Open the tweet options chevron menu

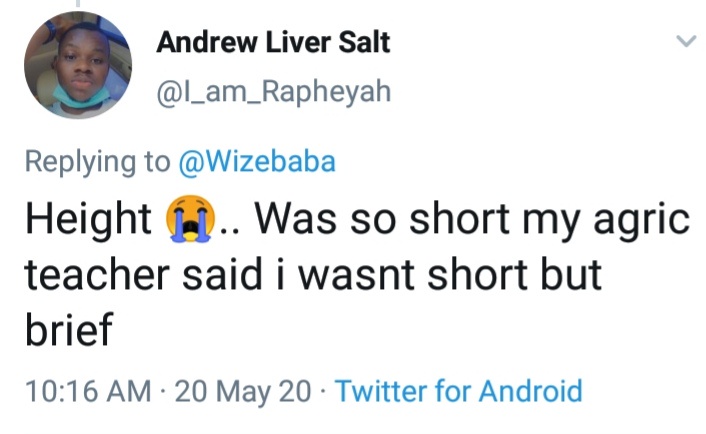[685, 42]
